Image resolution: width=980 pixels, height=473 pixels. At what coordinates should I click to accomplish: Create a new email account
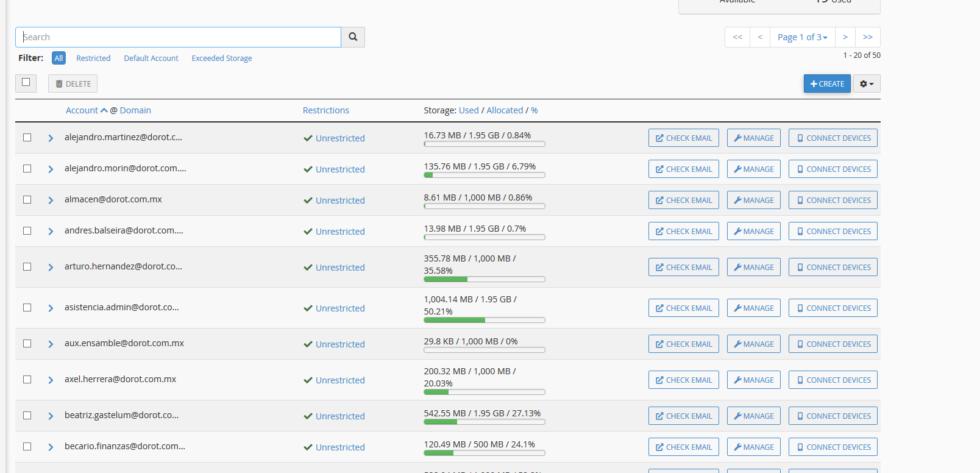826,84
